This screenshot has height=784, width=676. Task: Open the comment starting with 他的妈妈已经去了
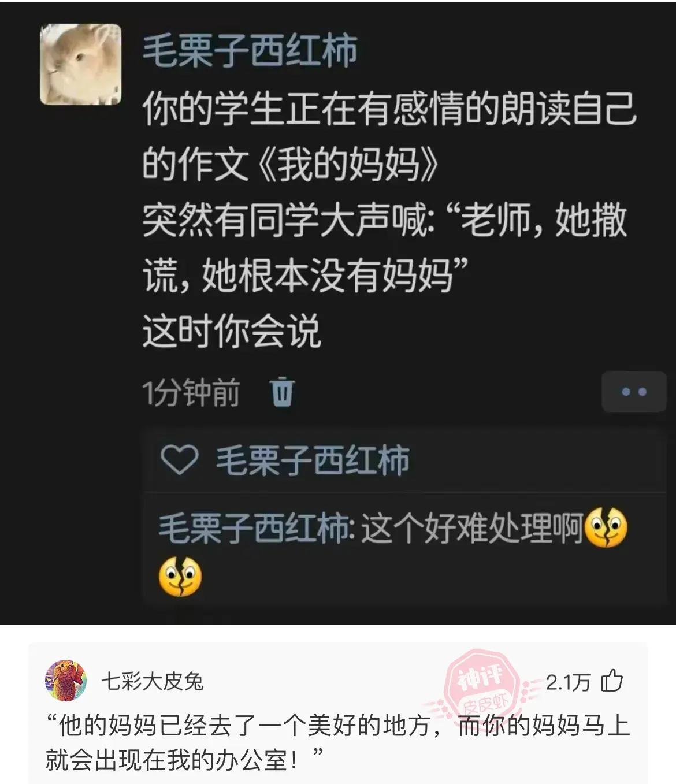(338, 742)
